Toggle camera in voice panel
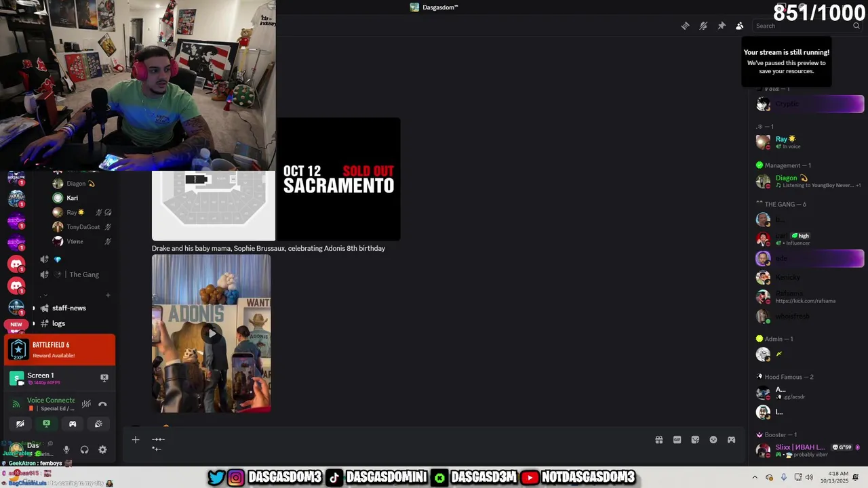Screen dimensions: 868x488 [x=20, y=424]
